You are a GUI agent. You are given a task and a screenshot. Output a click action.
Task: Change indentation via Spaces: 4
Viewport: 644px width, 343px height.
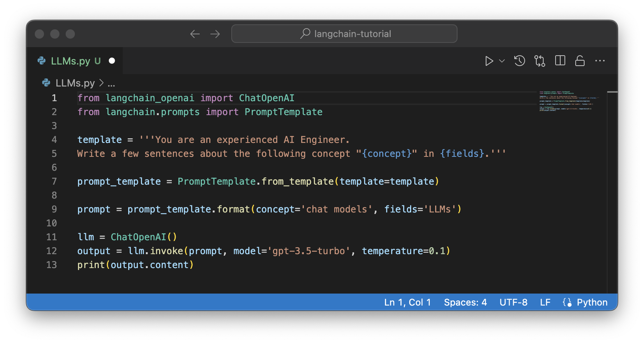465,302
